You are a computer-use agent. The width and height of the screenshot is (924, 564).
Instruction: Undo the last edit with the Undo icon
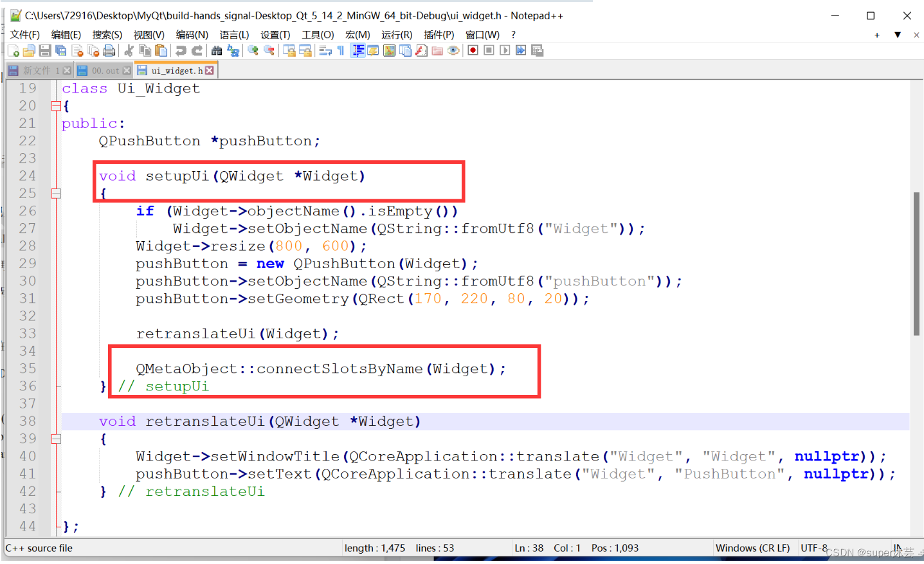coord(181,51)
